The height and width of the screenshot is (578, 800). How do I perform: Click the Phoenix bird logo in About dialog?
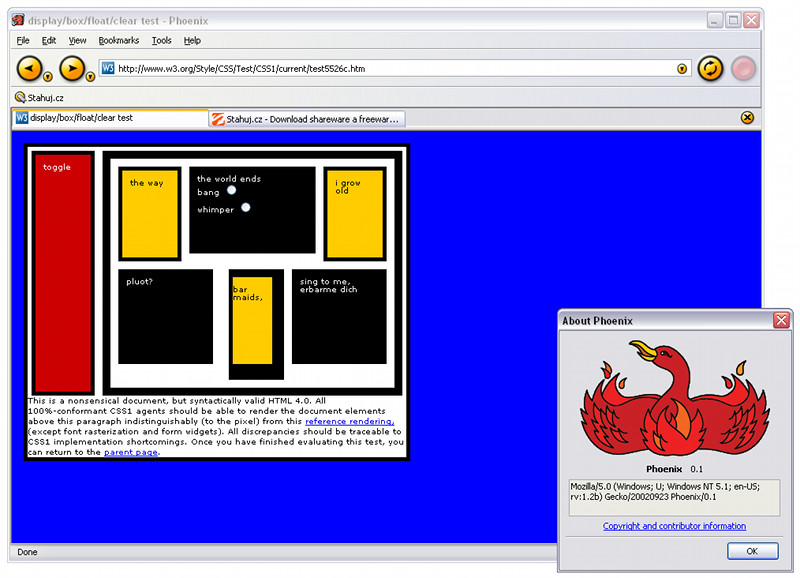tap(674, 398)
